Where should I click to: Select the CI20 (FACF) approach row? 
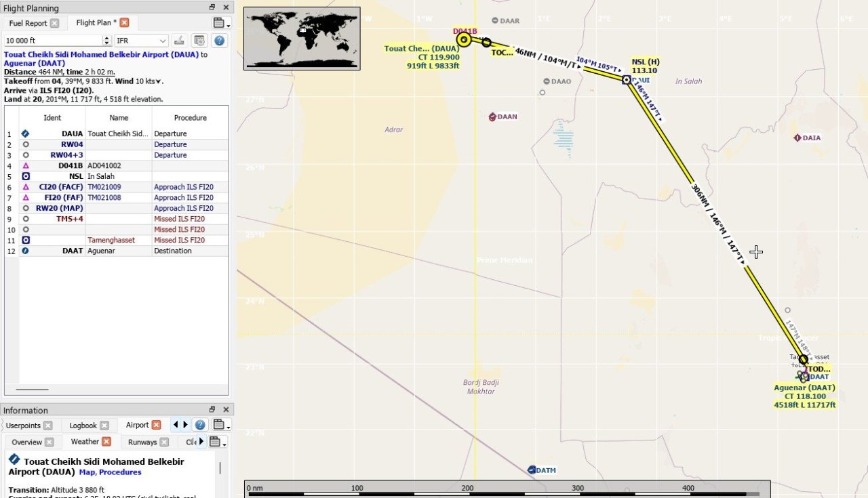pos(117,187)
